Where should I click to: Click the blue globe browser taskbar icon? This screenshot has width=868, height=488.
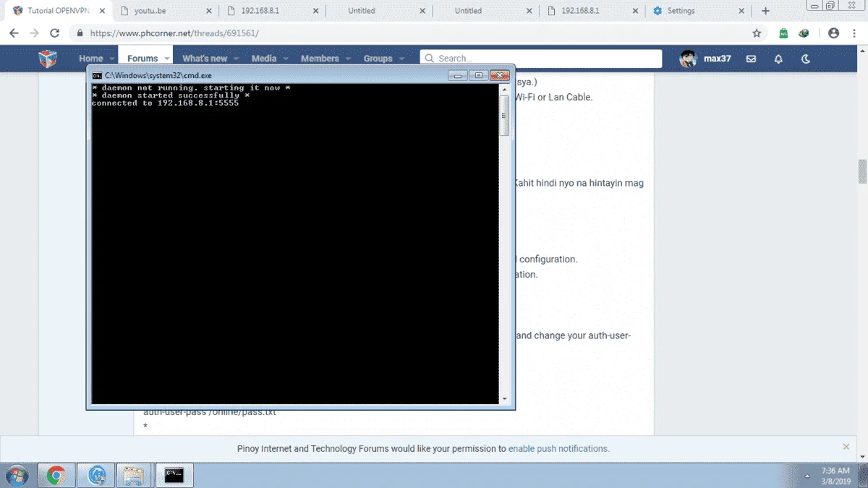point(96,475)
